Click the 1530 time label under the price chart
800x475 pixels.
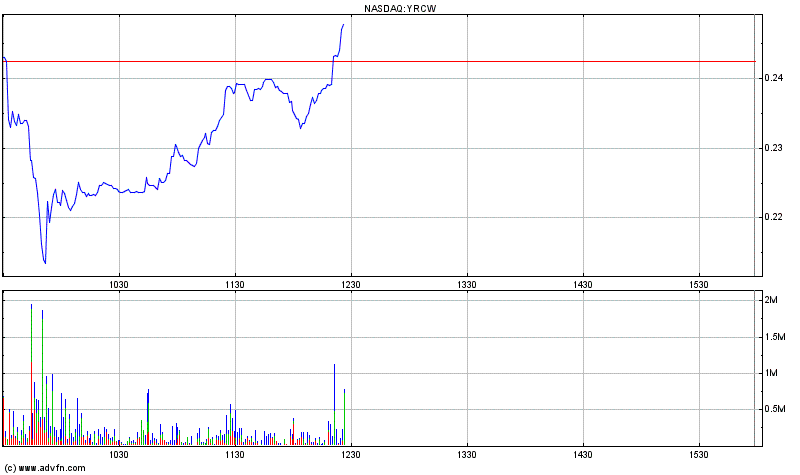(x=699, y=284)
